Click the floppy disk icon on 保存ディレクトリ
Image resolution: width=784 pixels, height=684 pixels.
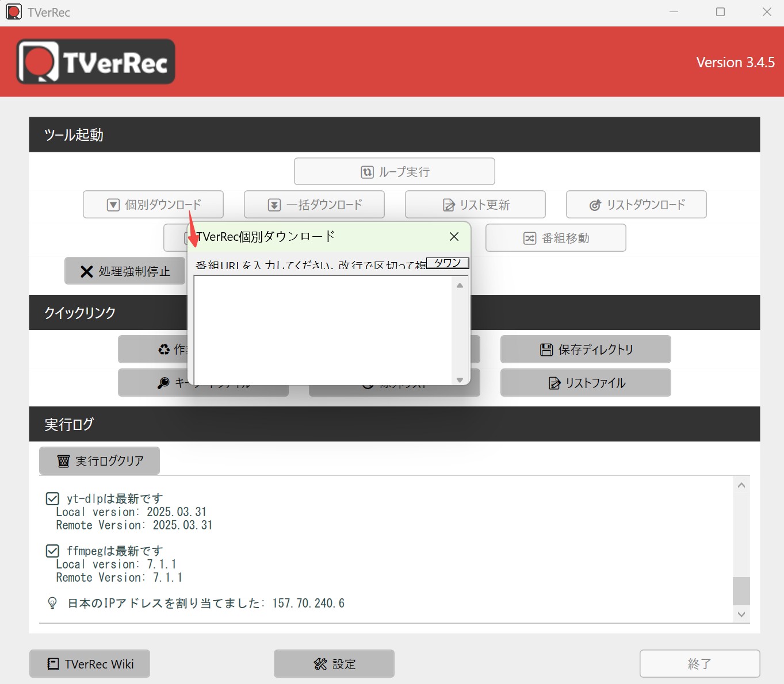point(546,349)
